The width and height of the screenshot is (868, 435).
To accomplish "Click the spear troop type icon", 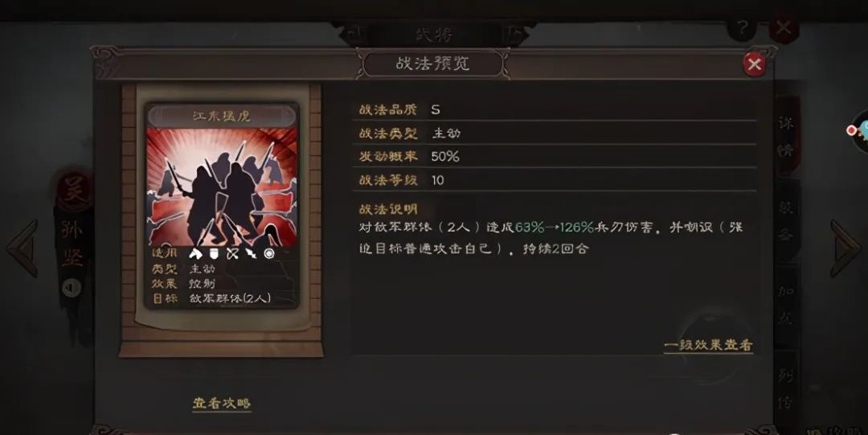I will (251, 254).
